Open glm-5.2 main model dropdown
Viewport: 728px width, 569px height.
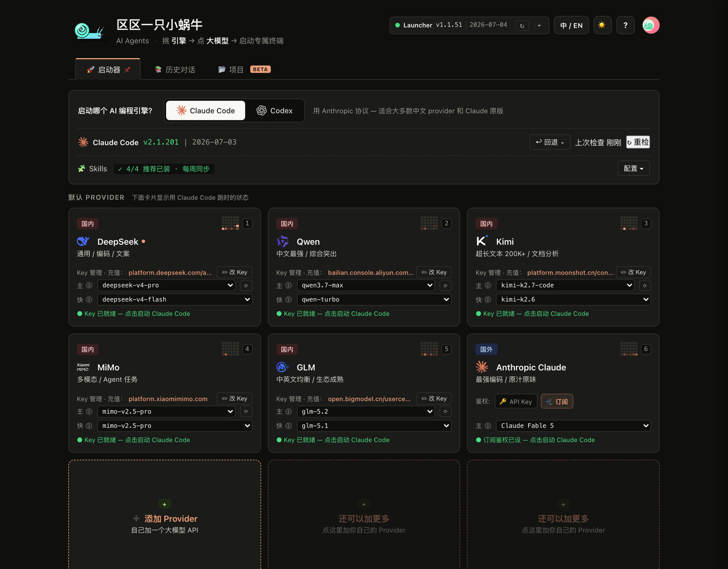point(366,412)
